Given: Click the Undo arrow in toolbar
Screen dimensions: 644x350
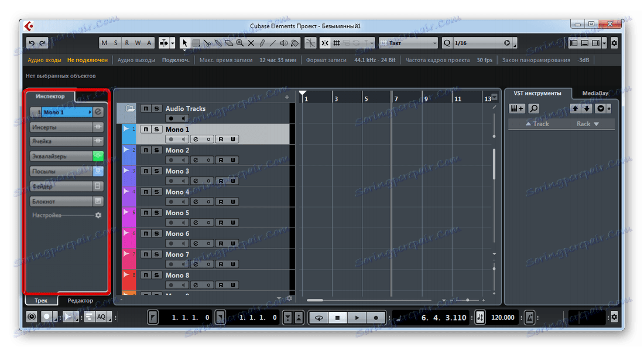Looking at the screenshot, I should [x=32, y=43].
